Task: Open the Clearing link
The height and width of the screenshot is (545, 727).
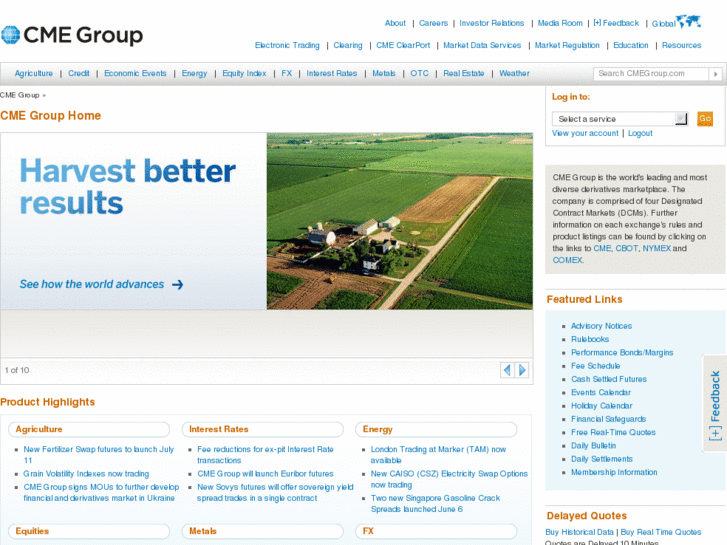Action: coord(348,45)
